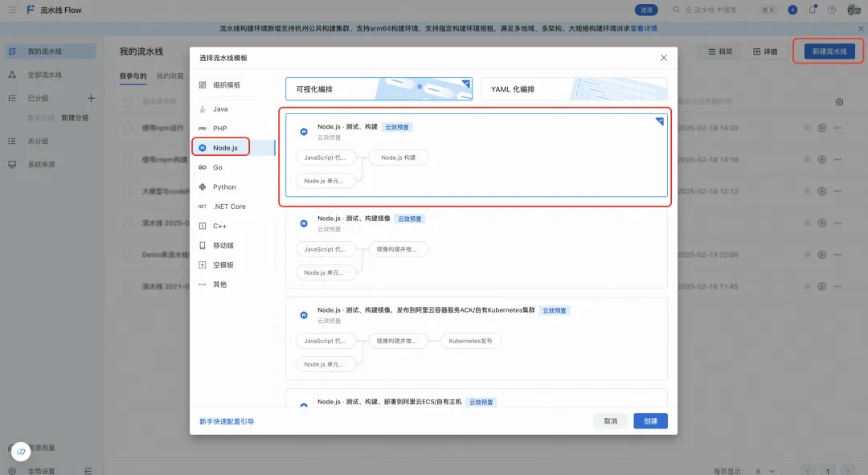Open 全部流水线 in the sidebar
Screen dimensions: 868x475
51,75
